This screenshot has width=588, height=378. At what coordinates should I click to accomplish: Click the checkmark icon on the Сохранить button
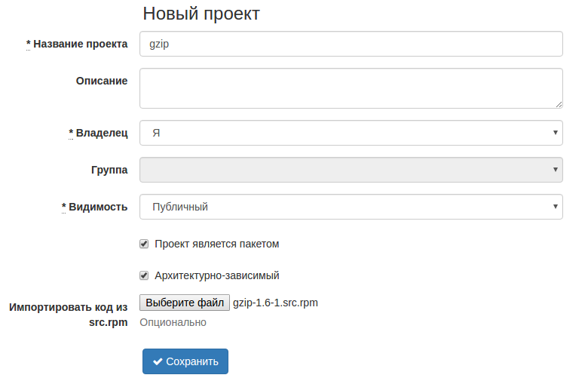tap(158, 361)
